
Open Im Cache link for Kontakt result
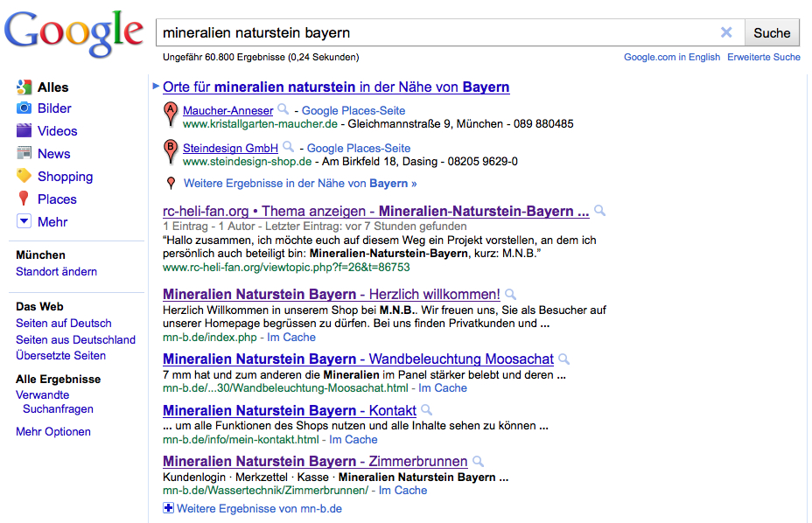tap(353, 439)
